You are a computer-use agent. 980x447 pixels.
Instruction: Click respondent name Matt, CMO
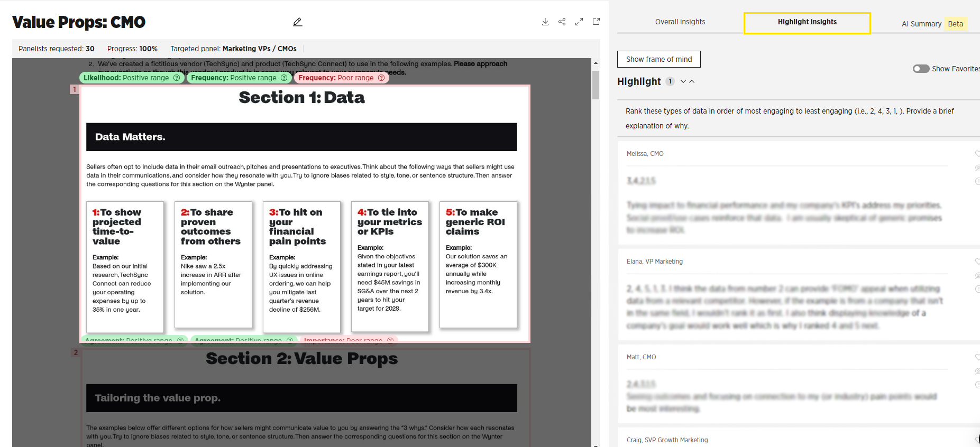[641, 357]
